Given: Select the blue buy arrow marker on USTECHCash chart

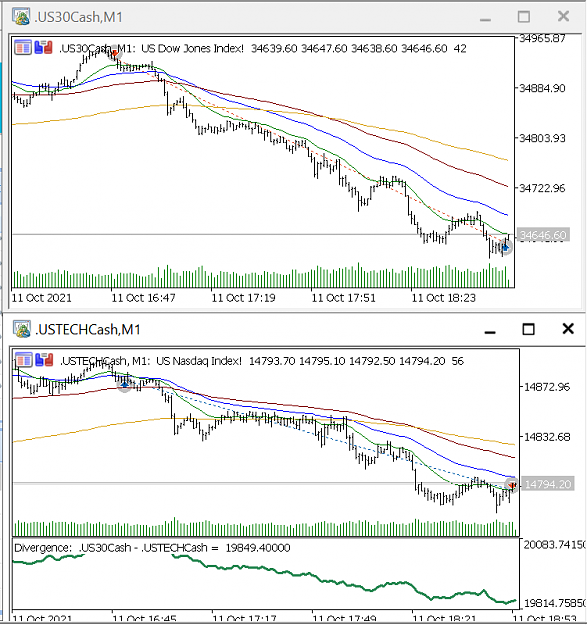Looking at the screenshot, I should tap(124, 385).
